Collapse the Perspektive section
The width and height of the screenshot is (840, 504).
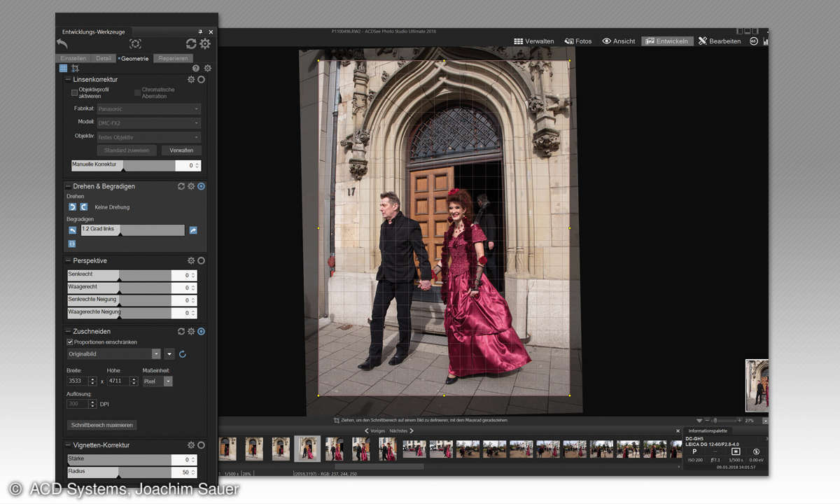69,260
